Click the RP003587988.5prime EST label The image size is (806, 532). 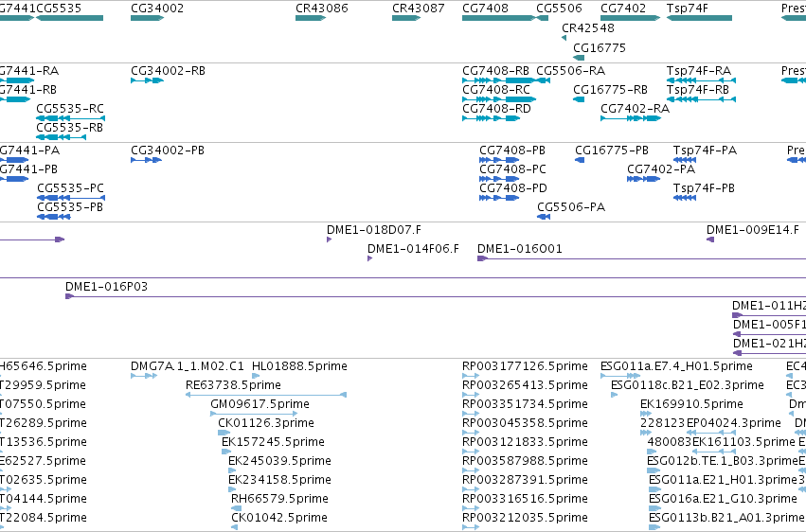point(525,461)
